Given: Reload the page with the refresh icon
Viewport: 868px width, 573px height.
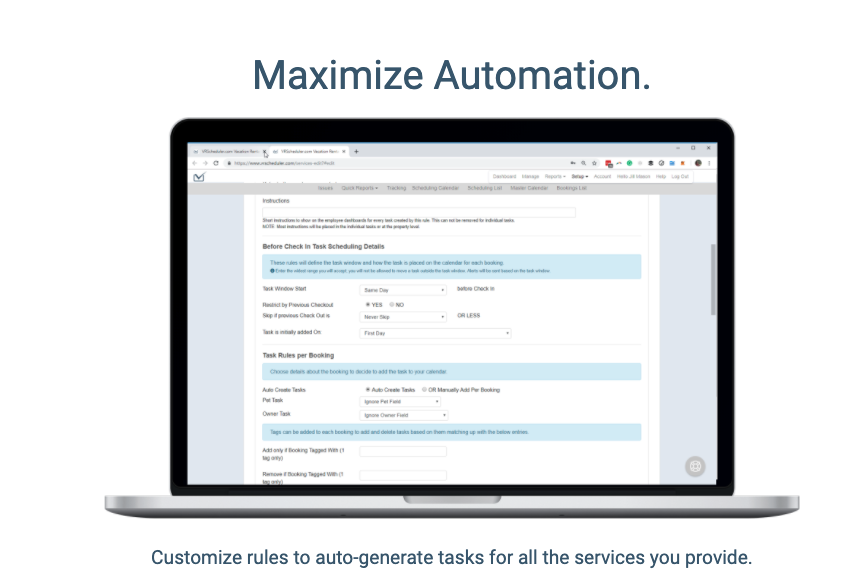Looking at the screenshot, I should [x=216, y=163].
